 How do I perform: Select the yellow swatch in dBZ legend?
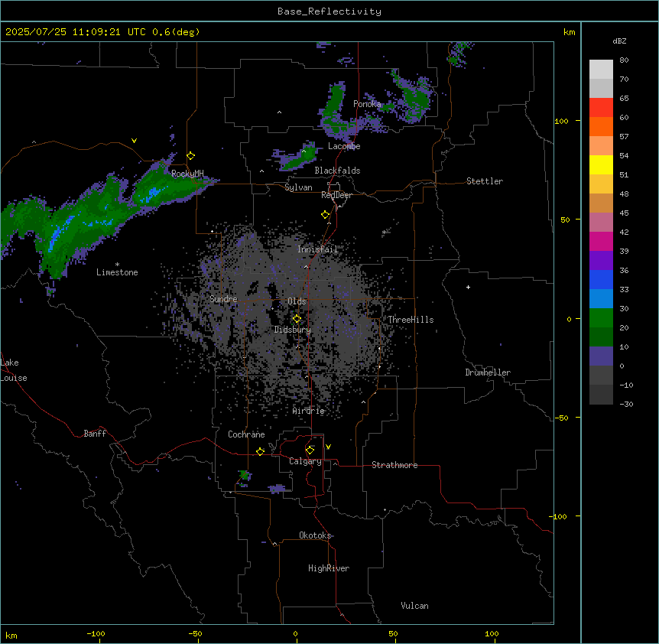tap(601, 164)
